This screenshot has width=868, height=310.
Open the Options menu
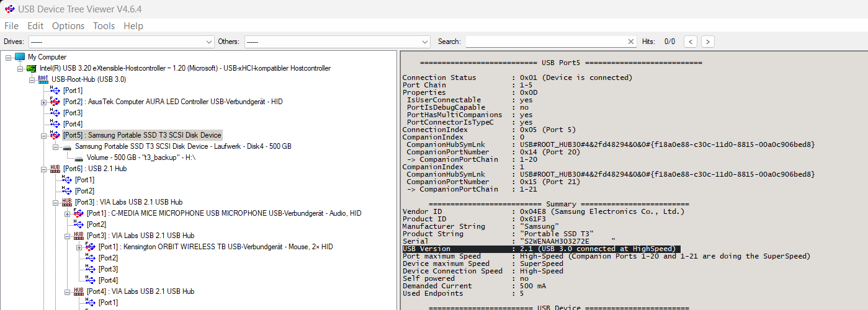68,26
